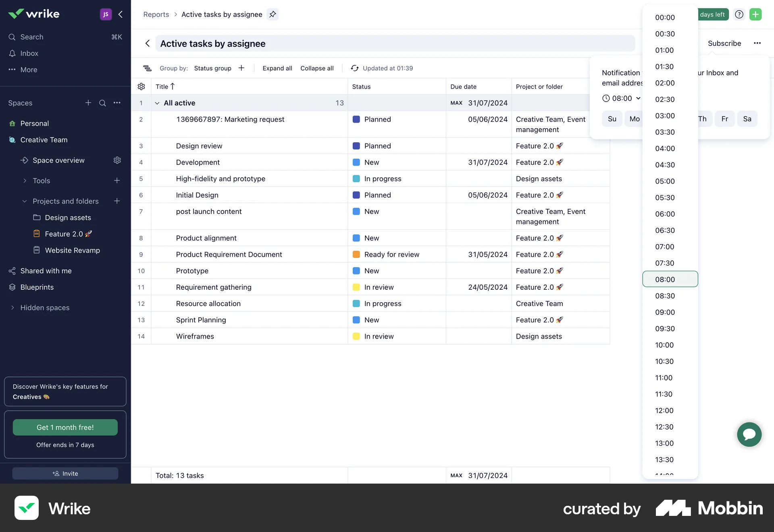The width and height of the screenshot is (774, 532).
Task: Open the report's three-dot options menu
Action: tap(757, 43)
